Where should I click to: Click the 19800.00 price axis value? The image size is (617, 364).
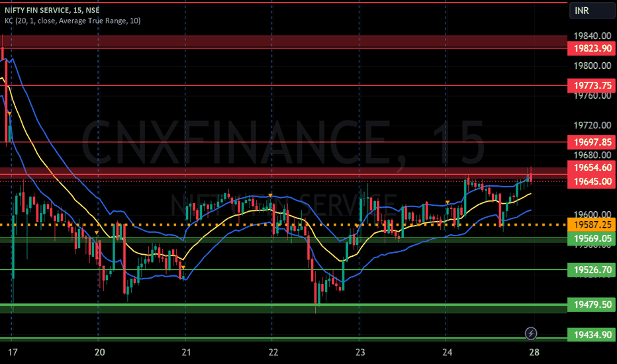(x=593, y=66)
